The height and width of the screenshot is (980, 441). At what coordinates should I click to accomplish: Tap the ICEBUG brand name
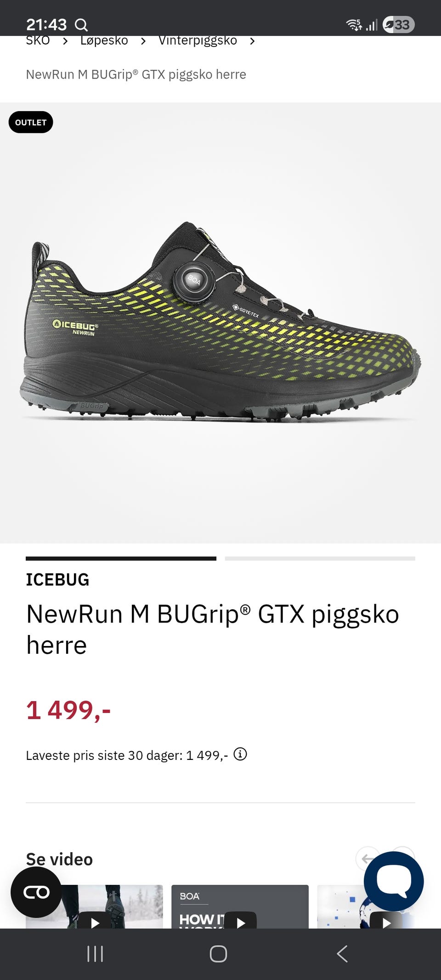(57, 579)
